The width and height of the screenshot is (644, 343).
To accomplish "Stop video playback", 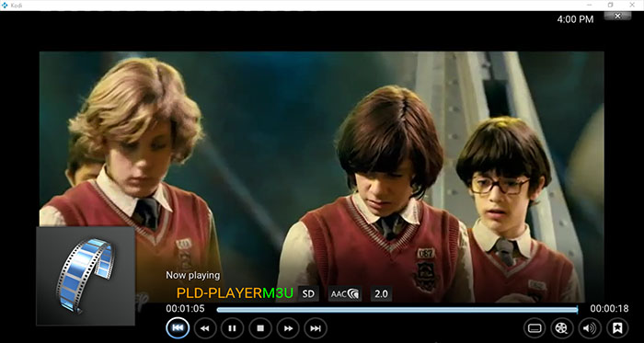I will click(x=260, y=328).
